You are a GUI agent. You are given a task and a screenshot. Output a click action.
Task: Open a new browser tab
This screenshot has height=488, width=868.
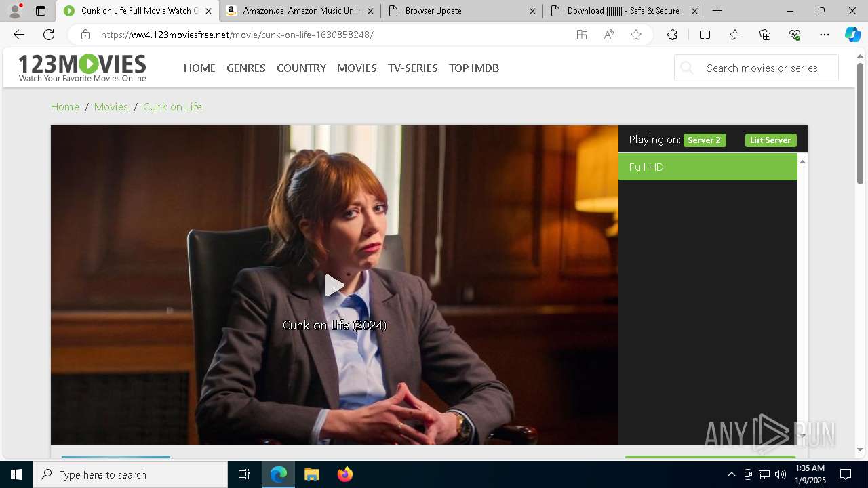click(717, 11)
